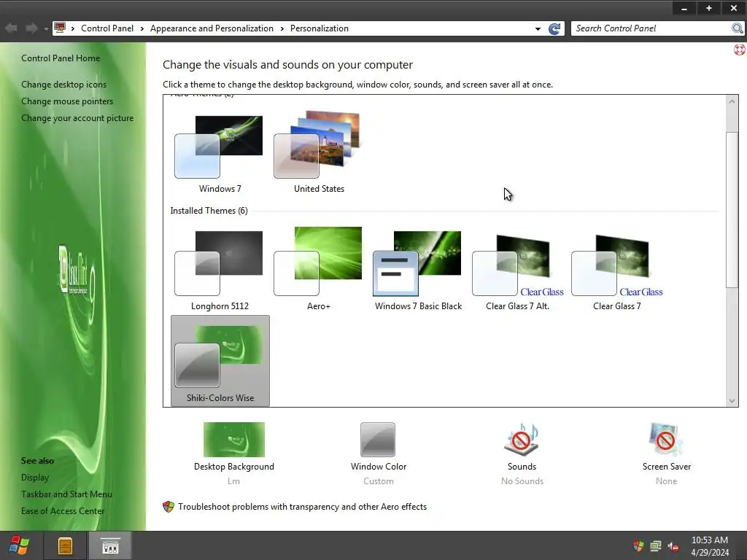Open Change your account picture link
Viewport: 747px width, 560px height.
77,118
